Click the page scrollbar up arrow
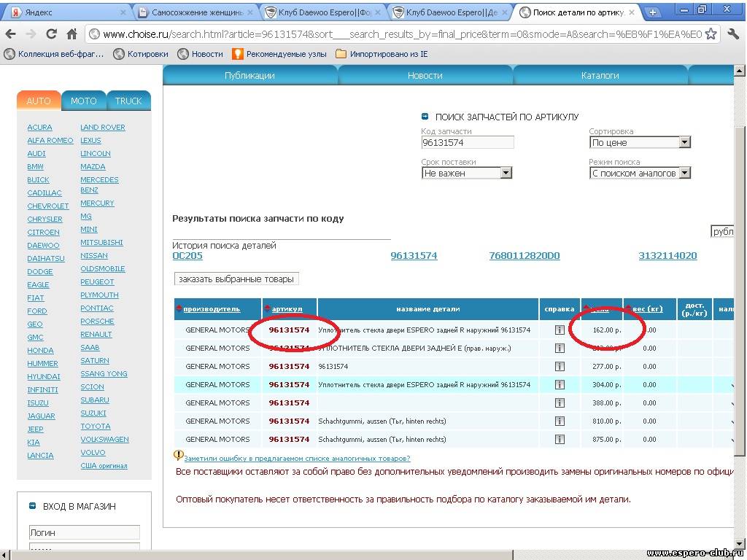 coord(740,71)
